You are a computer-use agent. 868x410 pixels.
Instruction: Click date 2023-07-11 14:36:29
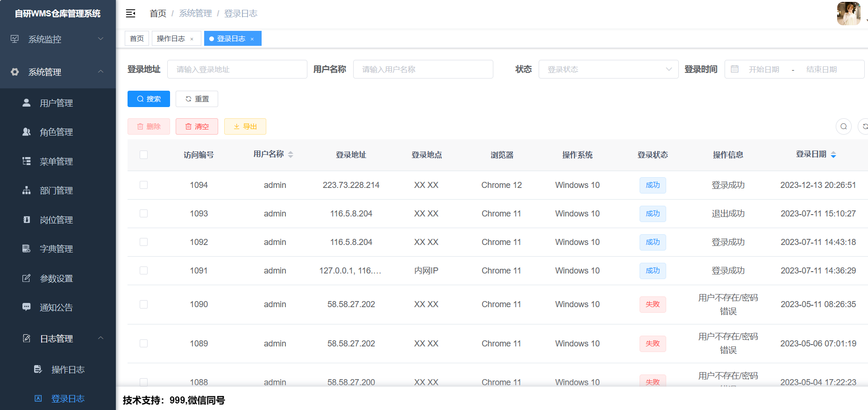[818, 271]
